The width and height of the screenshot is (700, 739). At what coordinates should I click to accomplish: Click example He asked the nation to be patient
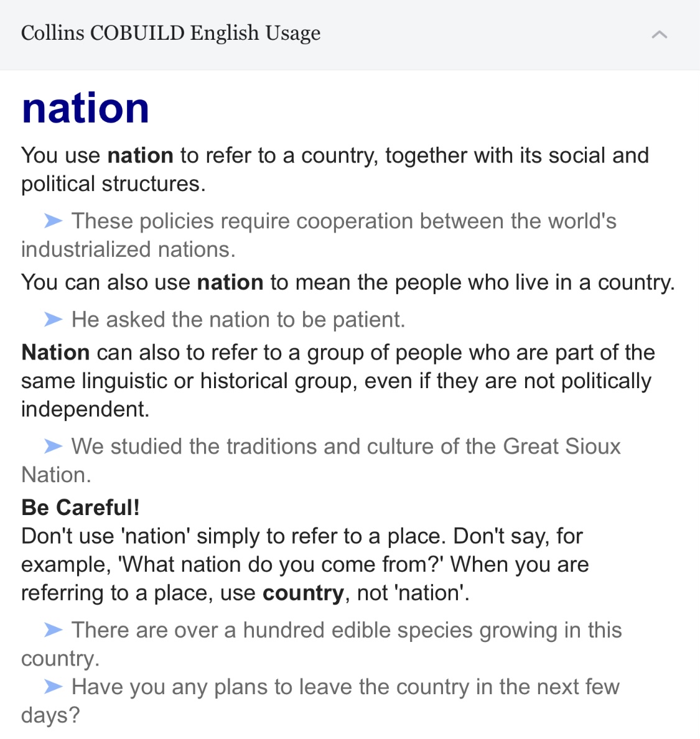click(x=238, y=320)
